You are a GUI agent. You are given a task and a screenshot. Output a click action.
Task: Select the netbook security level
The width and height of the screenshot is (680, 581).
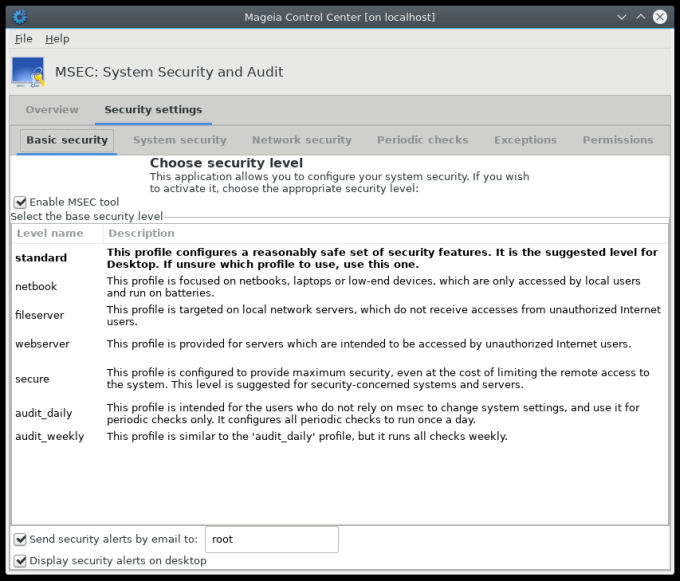36,287
